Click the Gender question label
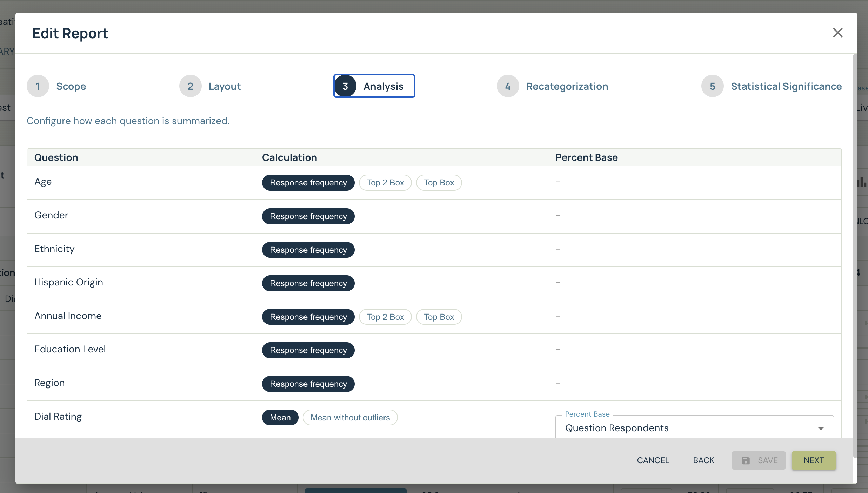The height and width of the screenshot is (493, 868). (51, 215)
